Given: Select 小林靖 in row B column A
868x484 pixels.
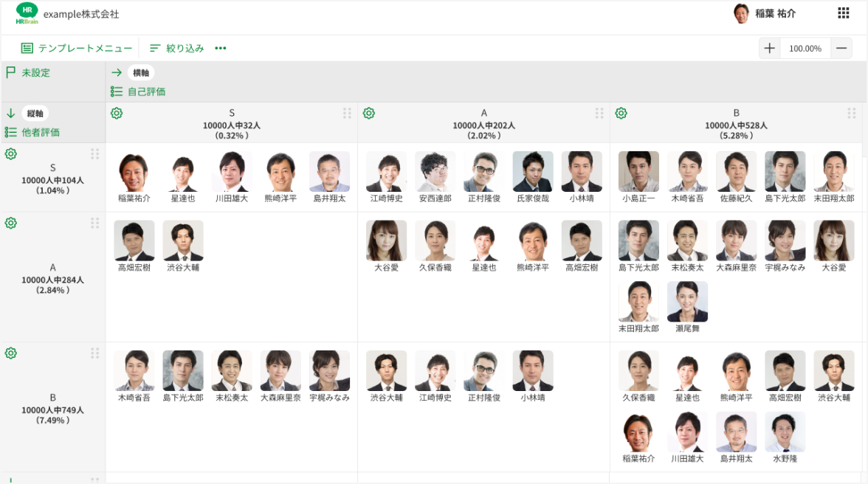Looking at the screenshot, I should point(533,376).
